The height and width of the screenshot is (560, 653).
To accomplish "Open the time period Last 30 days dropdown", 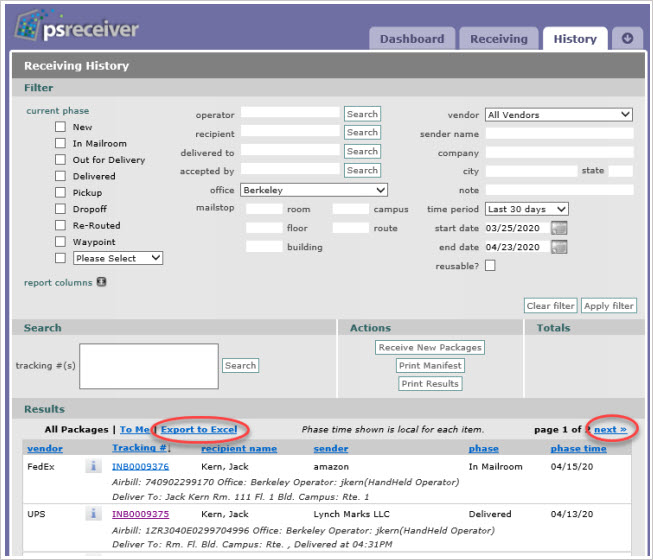I will (527, 209).
